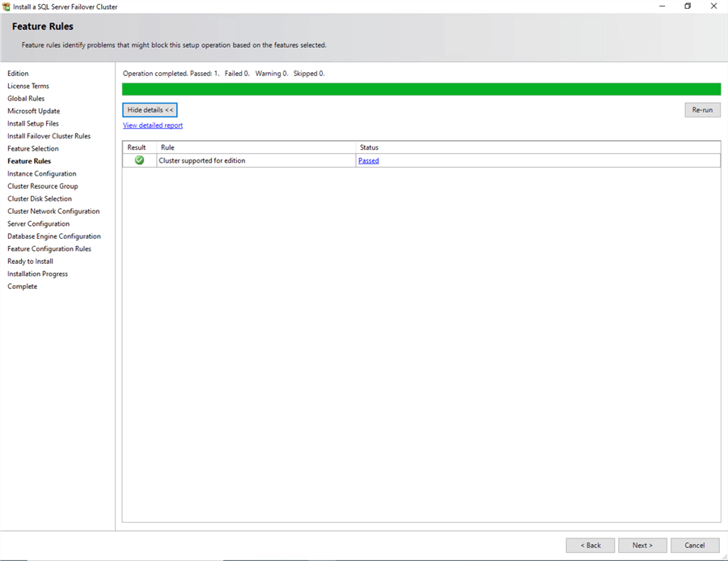Select Cluster Network Configuration step

click(53, 211)
